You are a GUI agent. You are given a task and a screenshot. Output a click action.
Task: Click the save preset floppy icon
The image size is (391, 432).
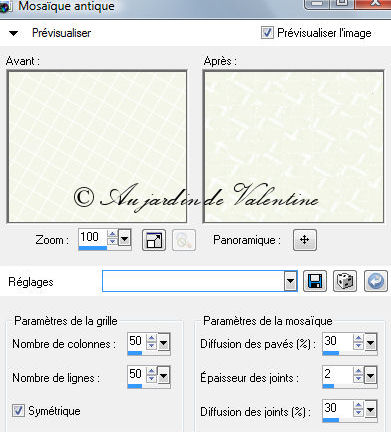[x=315, y=281]
